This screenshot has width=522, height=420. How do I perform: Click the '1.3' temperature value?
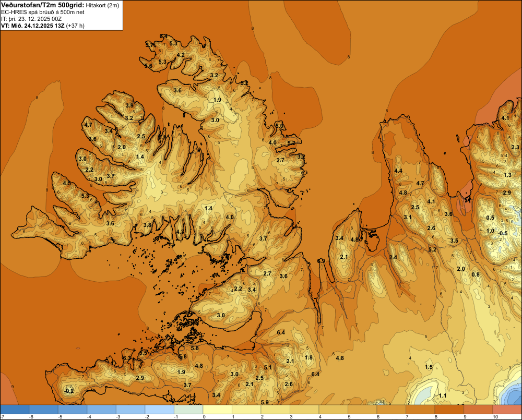507,175
